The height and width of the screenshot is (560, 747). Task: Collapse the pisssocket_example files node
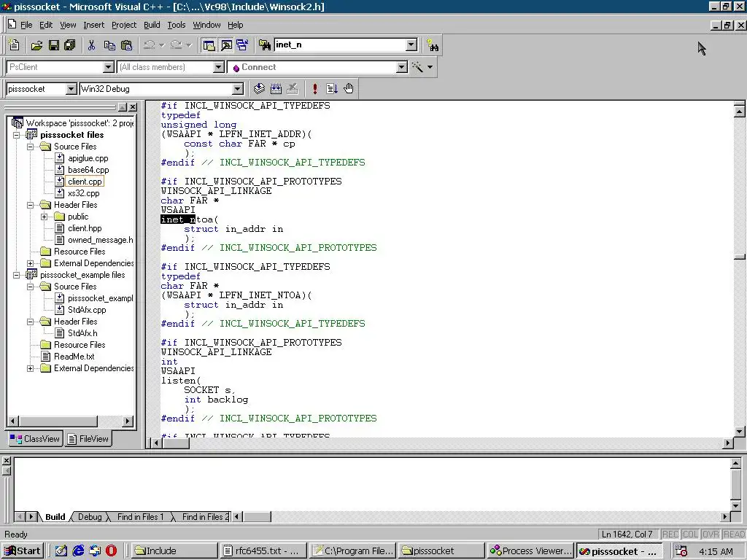(17, 275)
